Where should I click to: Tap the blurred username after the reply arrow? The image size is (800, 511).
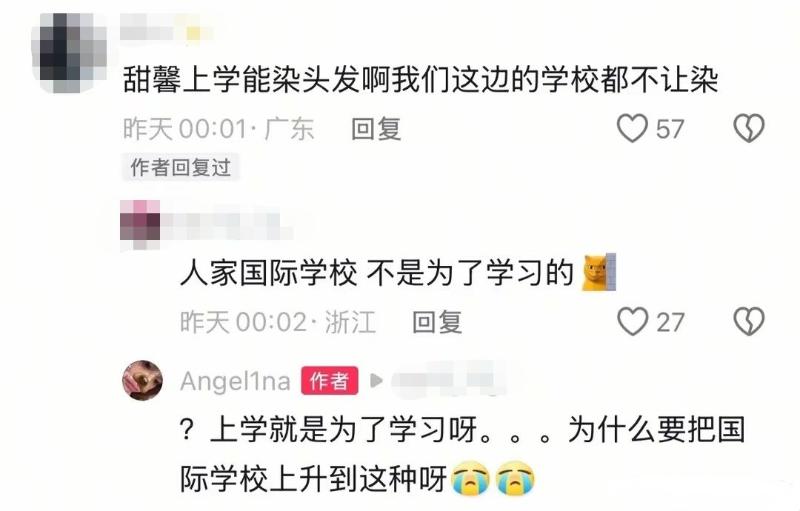coord(447,380)
